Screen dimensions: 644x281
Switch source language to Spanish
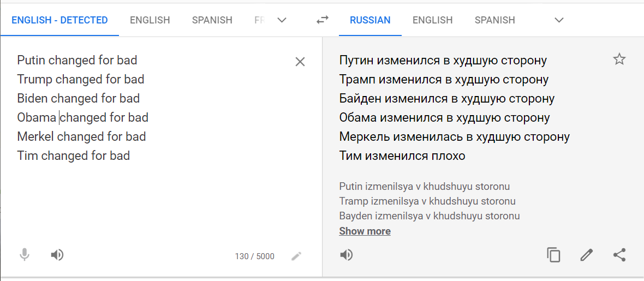(212, 20)
